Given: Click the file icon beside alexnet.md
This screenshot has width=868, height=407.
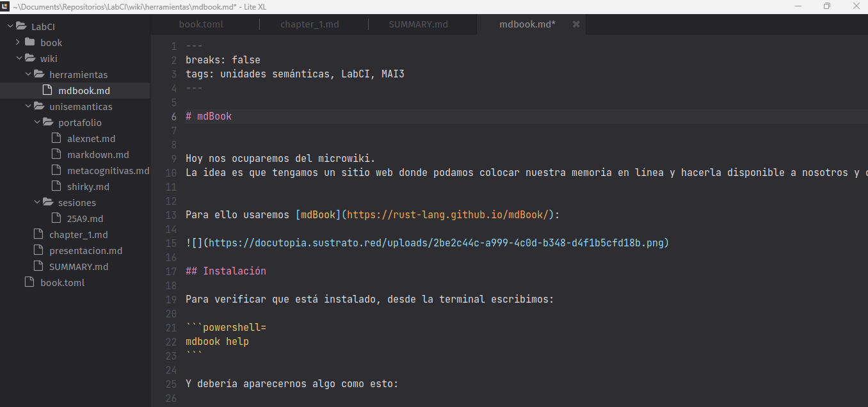Looking at the screenshot, I should click(56, 138).
